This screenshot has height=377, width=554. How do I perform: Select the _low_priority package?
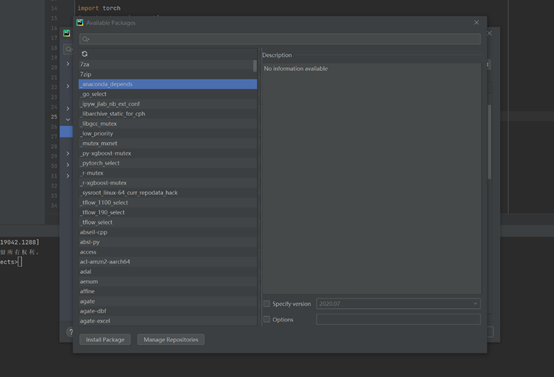tap(167, 134)
